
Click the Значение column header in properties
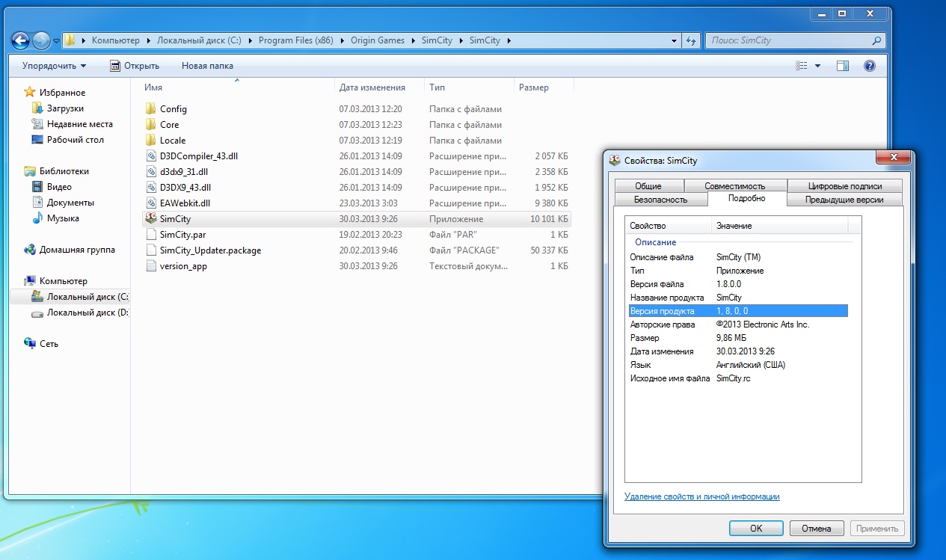click(x=780, y=226)
